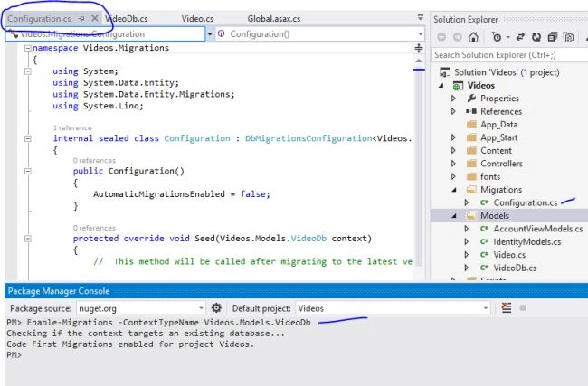Image resolution: width=588 pixels, height=386 pixels.
Task: Open Package Manager settings gear
Action: pyautogui.click(x=216, y=308)
